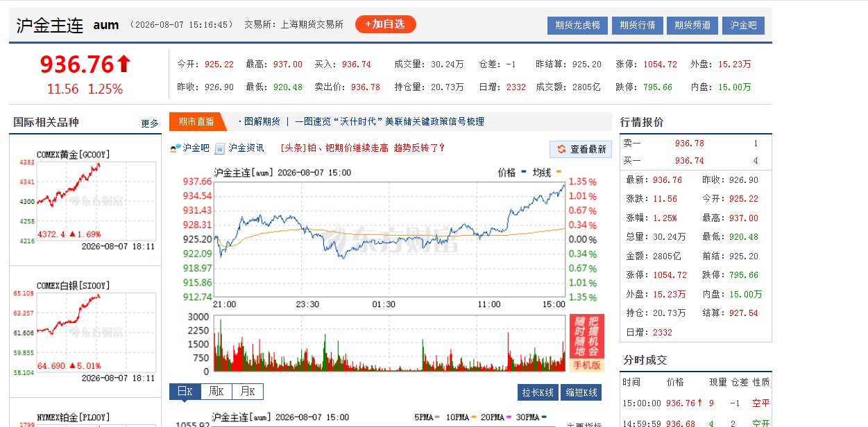Switch to the 月K tab
868x427 pixels.
click(248, 392)
